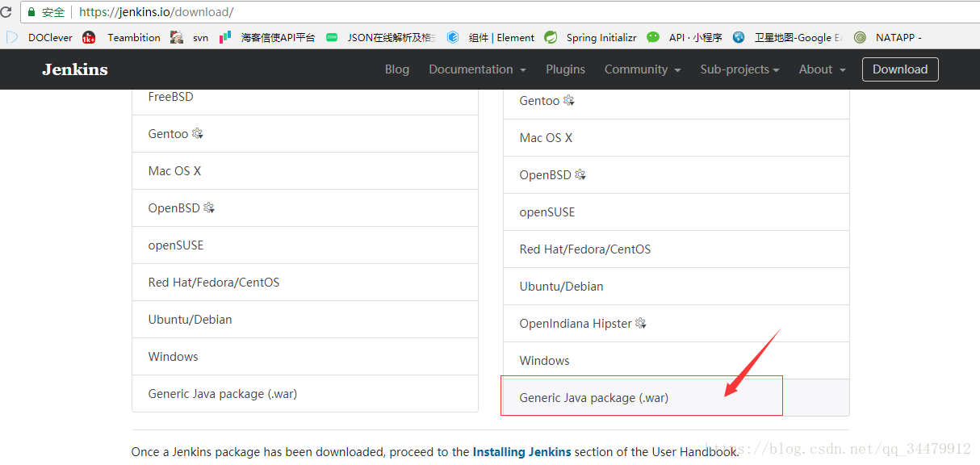The width and height of the screenshot is (980, 465).
Task: Open the svn bookmark
Action: click(x=190, y=37)
